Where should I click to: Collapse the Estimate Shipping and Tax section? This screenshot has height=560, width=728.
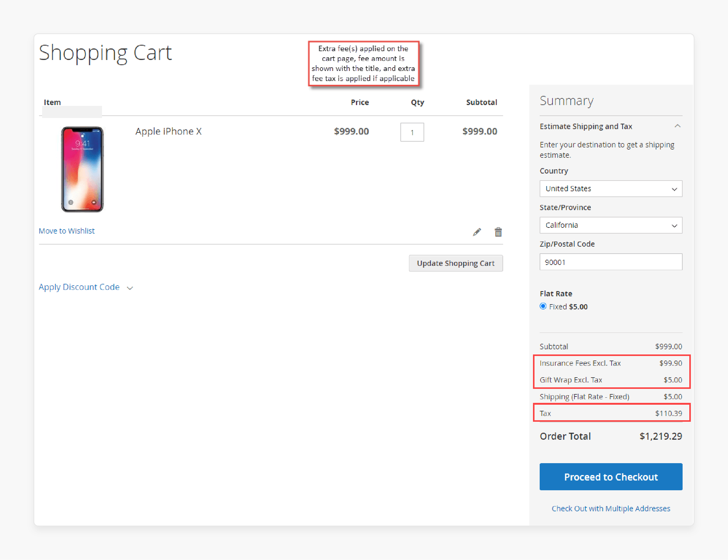[x=611, y=126]
